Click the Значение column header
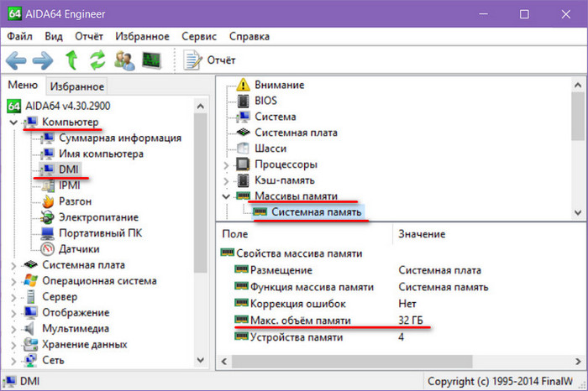Screen dimensions: 588x391 tap(422, 234)
